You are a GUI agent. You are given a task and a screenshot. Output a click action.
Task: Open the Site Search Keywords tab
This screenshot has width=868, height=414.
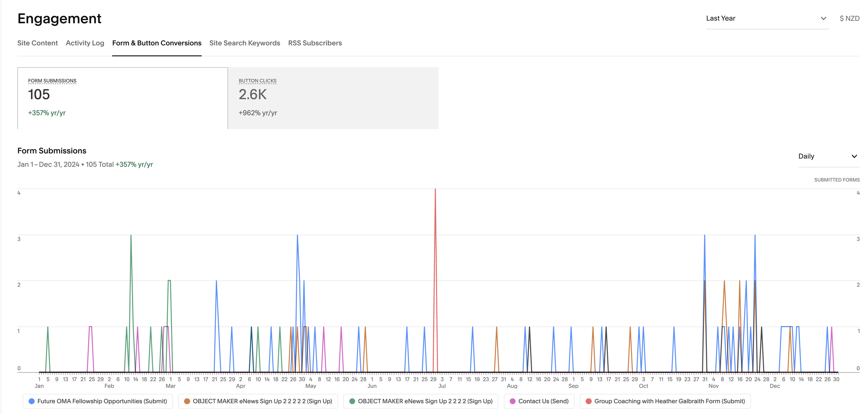tap(244, 43)
